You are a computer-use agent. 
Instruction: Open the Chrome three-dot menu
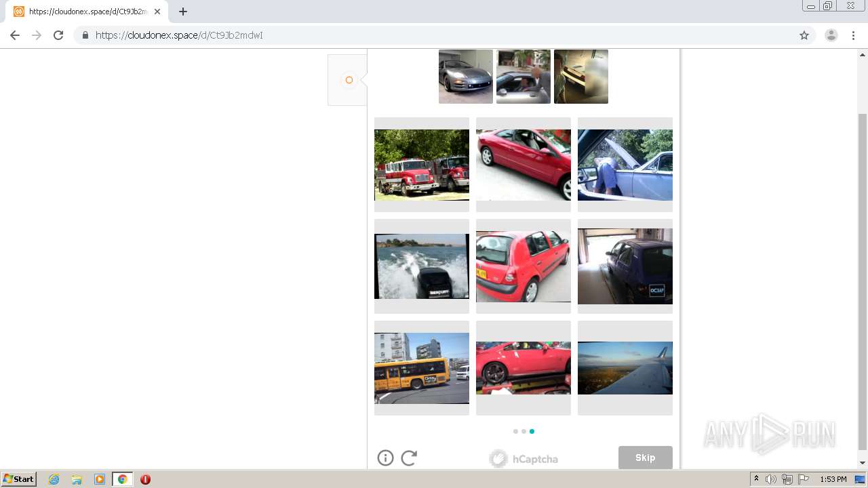tap(853, 35)
